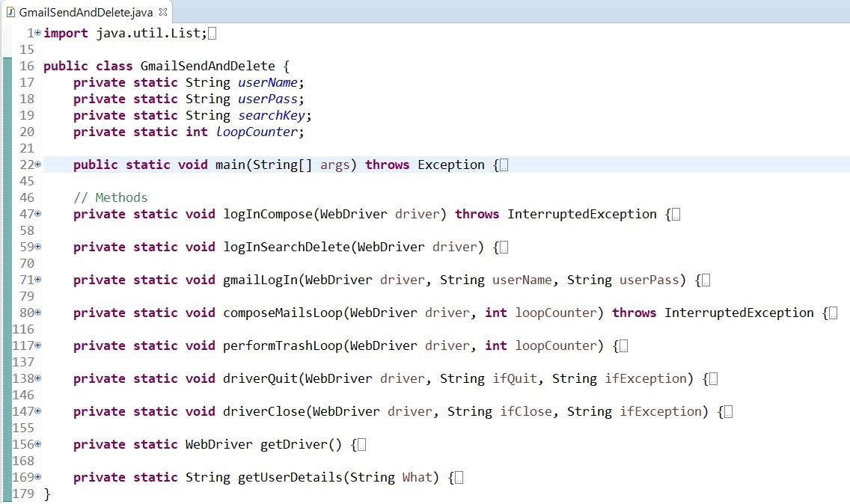This screenshot has height=504, width=850.
Task: Click the args parameter in main
Action: 335,165
